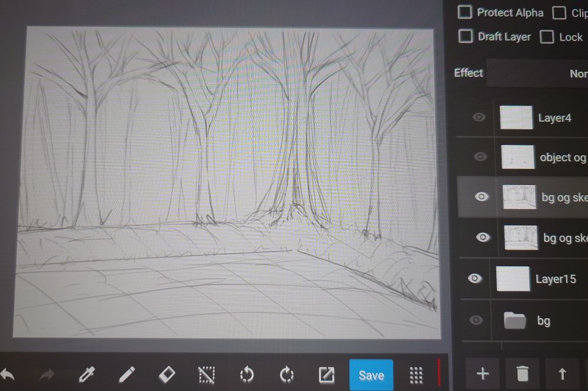The width and height of the screenshot is (588, 391).
Task: Enable the Protect Alpha checkbox
Action: pyautogui.click(x=465, y=12)
